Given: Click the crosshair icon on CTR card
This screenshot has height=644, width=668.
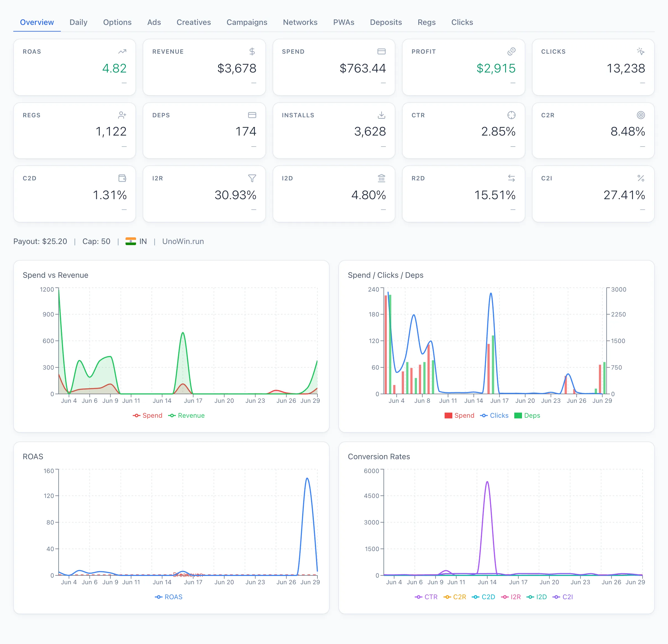Looking at the screenshot, I should [x=511, y=115].
